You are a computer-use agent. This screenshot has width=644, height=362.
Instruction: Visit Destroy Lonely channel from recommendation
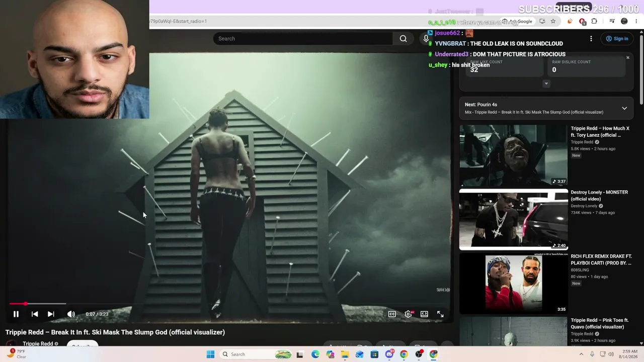pos(584,206)
